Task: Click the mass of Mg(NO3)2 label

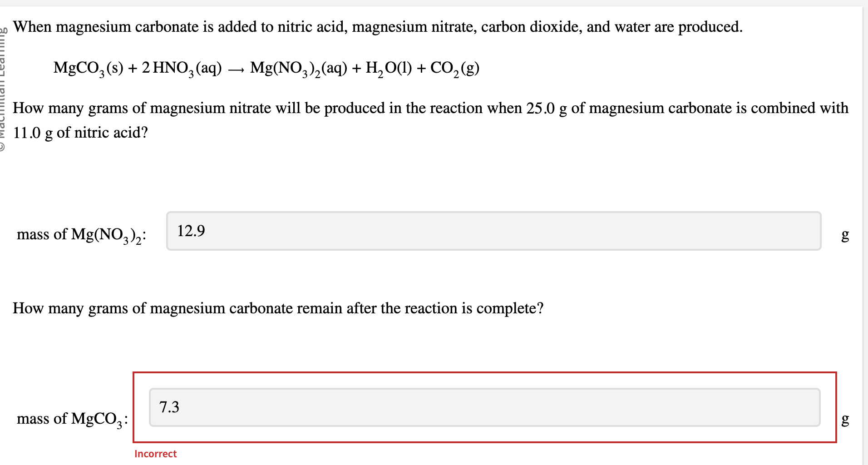Action: coord(81,234)
